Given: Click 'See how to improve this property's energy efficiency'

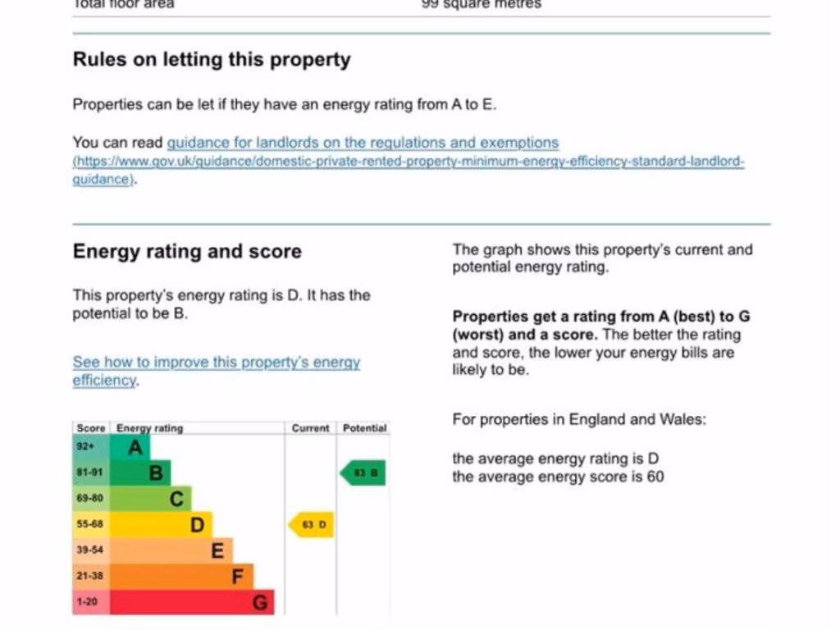Looking at the screenshot, I should 216,363.
